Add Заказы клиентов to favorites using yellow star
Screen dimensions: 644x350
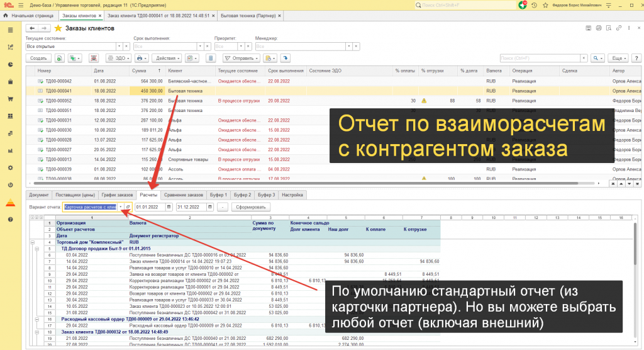tap(58, 28)
